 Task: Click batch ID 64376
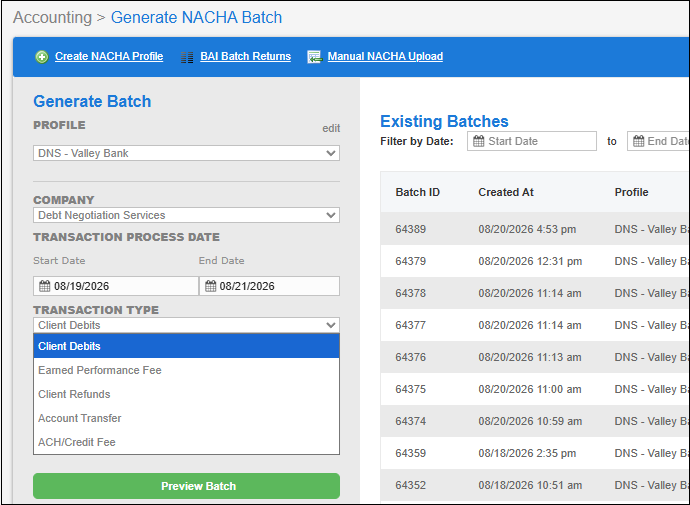point(411,357)
